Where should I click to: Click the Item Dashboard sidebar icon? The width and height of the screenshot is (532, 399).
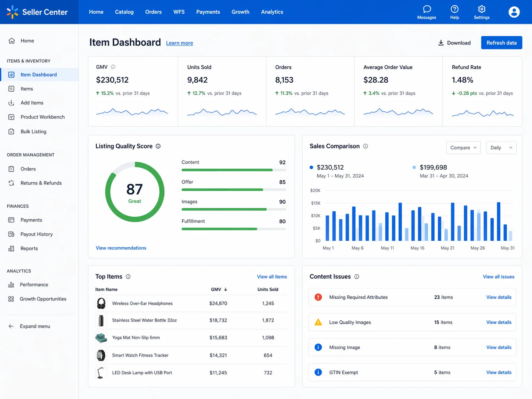tap(11, 75)
